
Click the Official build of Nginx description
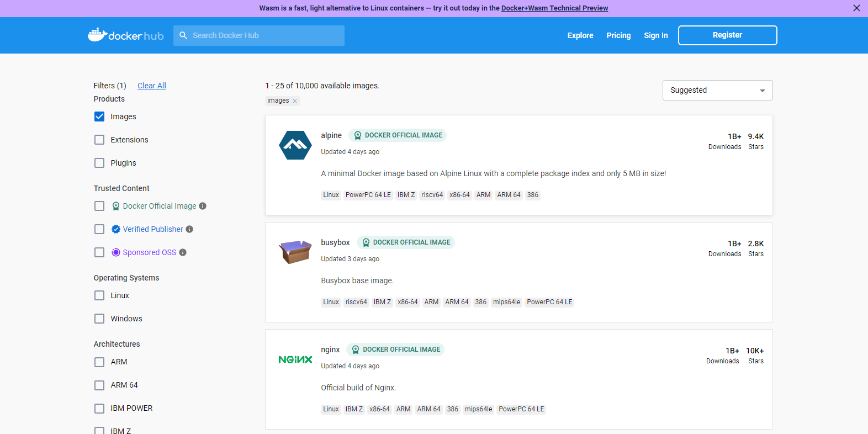tap(358, 388)
